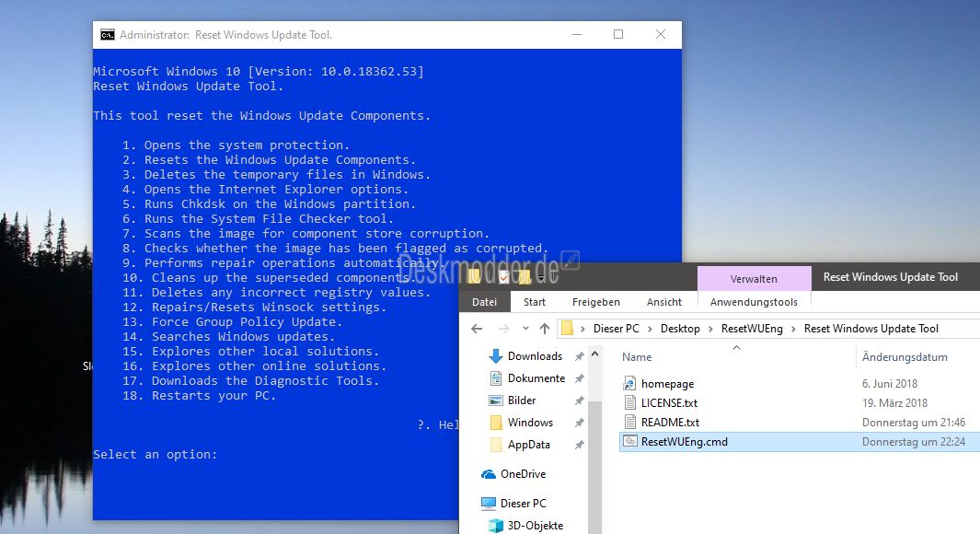The height and width of the screenshot is (534, 980).
Task: Navigate to Dieser PC in the breadcrumb
Action: 616,329
